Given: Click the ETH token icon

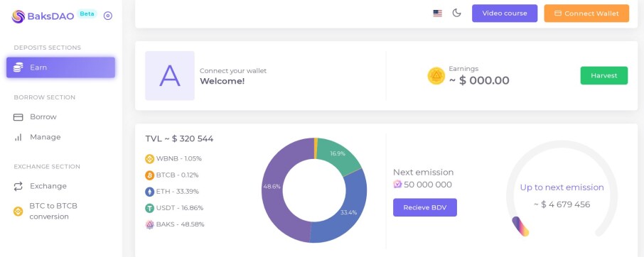Looking at the screenshot, I should 149,192.
